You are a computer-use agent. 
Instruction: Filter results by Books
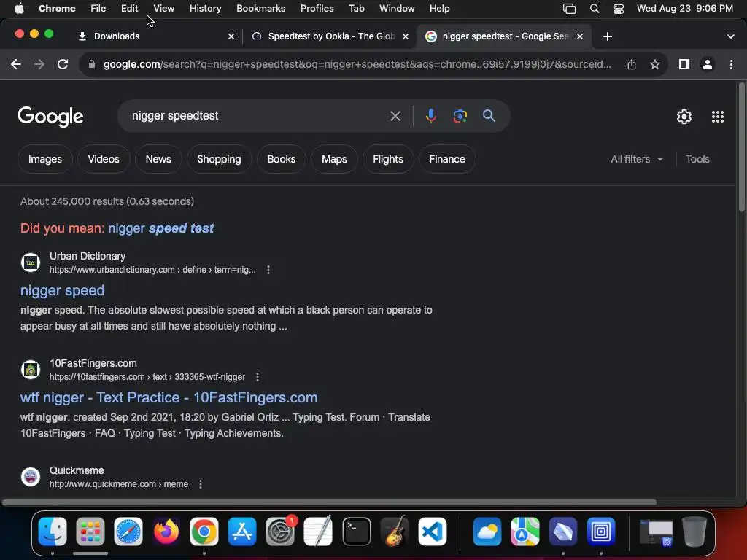281,159
